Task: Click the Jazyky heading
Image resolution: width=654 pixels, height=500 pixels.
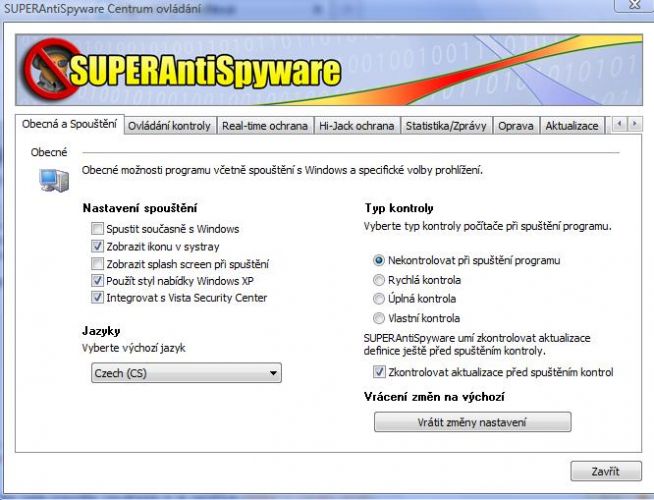Action: tap(101, 331)
